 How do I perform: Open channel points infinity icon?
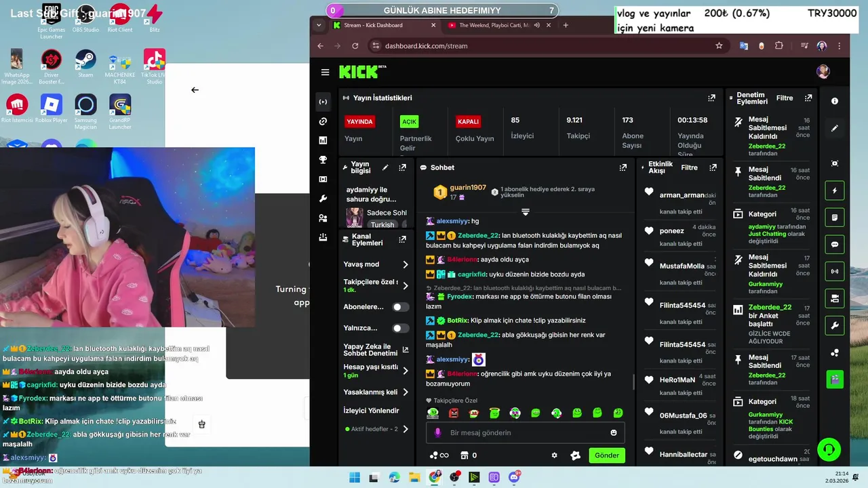pos(439,455)
